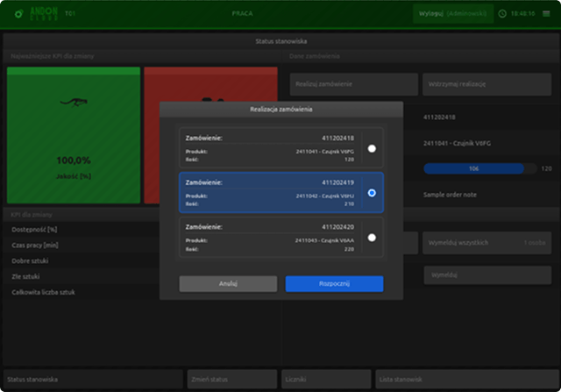This screenshot has height=392, width=561.
Task: Open Lista stanowisk bottom tab
Action: (x=466, y=379)
